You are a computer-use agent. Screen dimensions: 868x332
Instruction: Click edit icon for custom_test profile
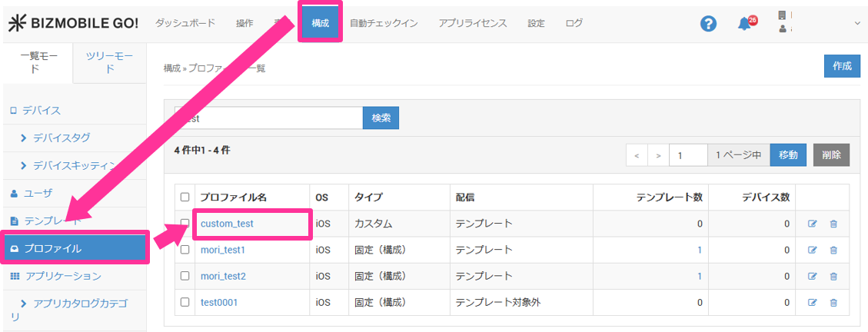(x=813, y=224)
